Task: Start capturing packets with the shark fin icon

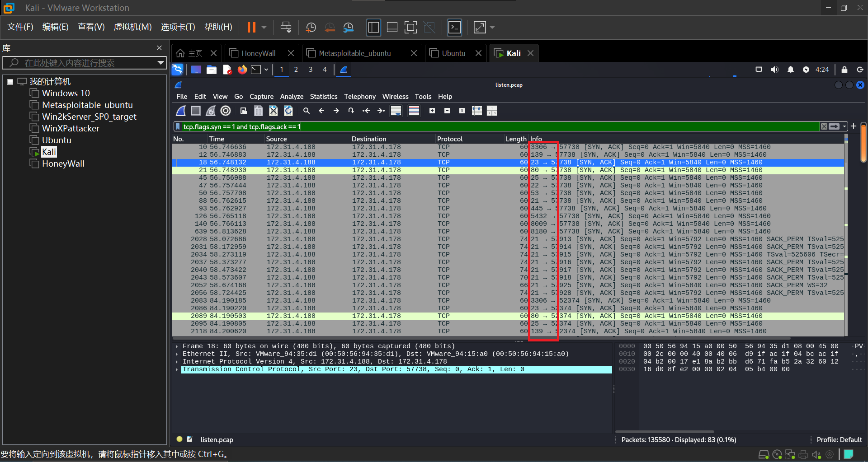Action: pyautogui.click(x=181, y=111)
